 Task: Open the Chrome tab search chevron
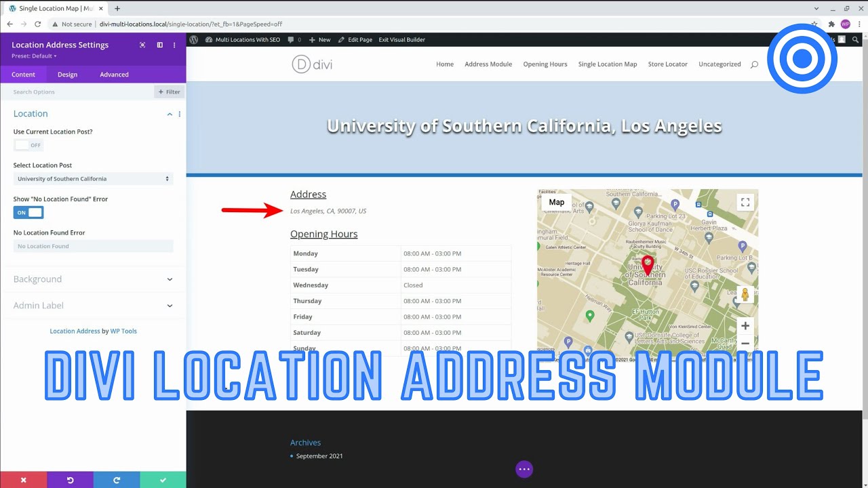[816, 8]
